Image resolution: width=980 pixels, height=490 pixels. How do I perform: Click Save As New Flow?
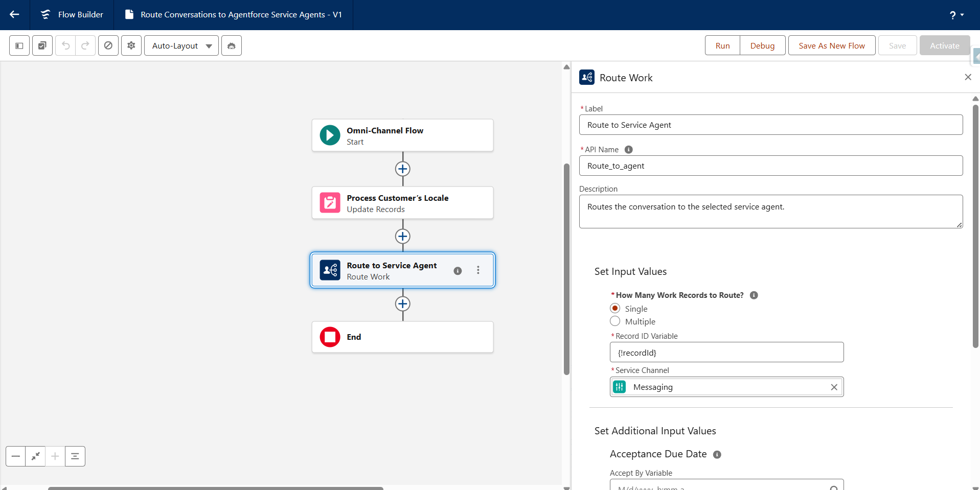(x=832, y=45)
